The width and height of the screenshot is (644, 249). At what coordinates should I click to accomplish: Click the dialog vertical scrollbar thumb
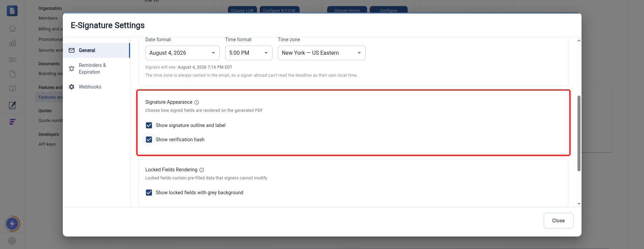[579, 133]
